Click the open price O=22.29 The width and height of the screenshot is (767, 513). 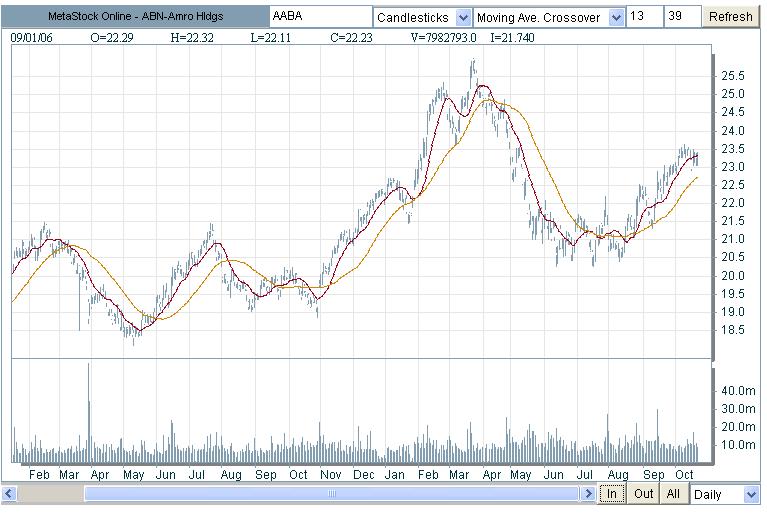click(112, 38)
